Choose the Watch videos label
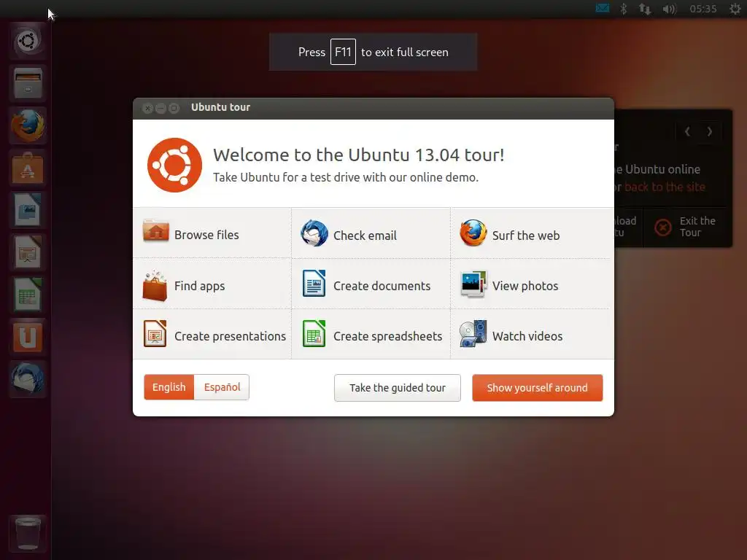747x560 pixels. (527, 336)
